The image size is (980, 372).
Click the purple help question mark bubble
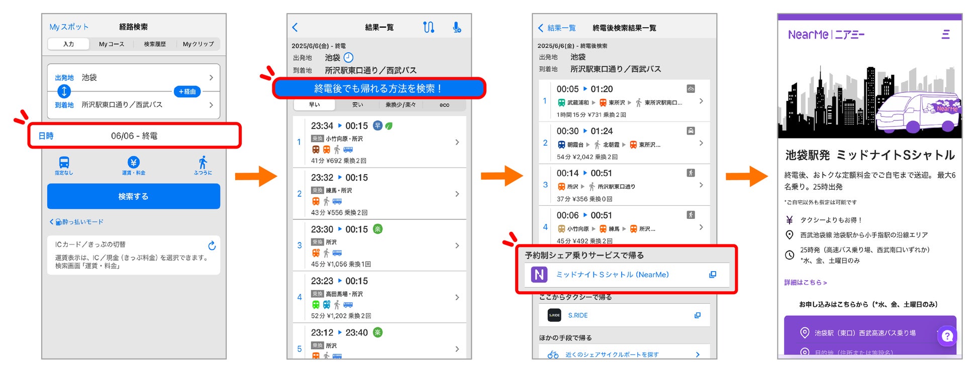[947, 336]
